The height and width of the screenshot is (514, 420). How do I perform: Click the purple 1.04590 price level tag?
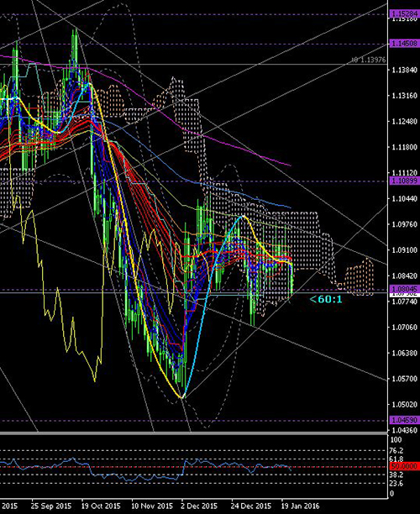tap(405, 420)
